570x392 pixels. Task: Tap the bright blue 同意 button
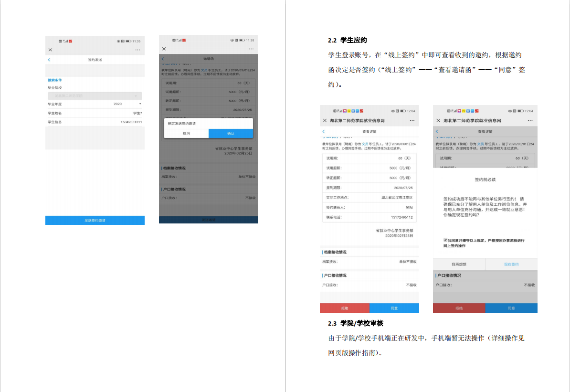click(x=394, y=308)
